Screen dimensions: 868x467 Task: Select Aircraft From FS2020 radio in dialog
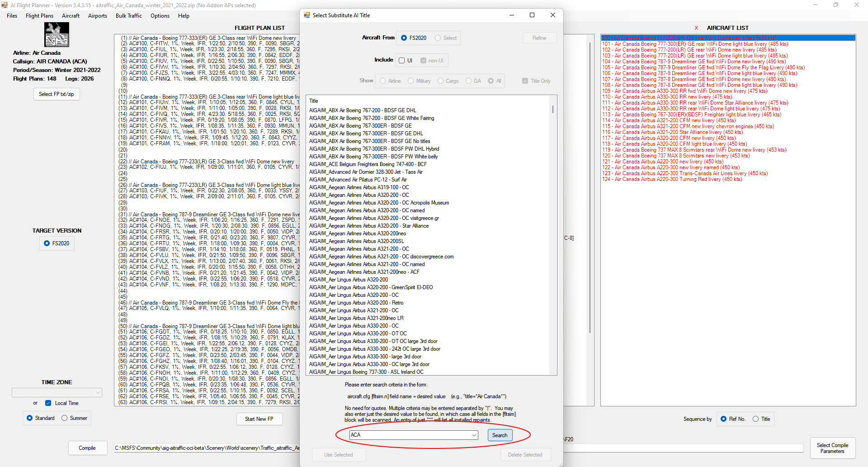[404, 38]
